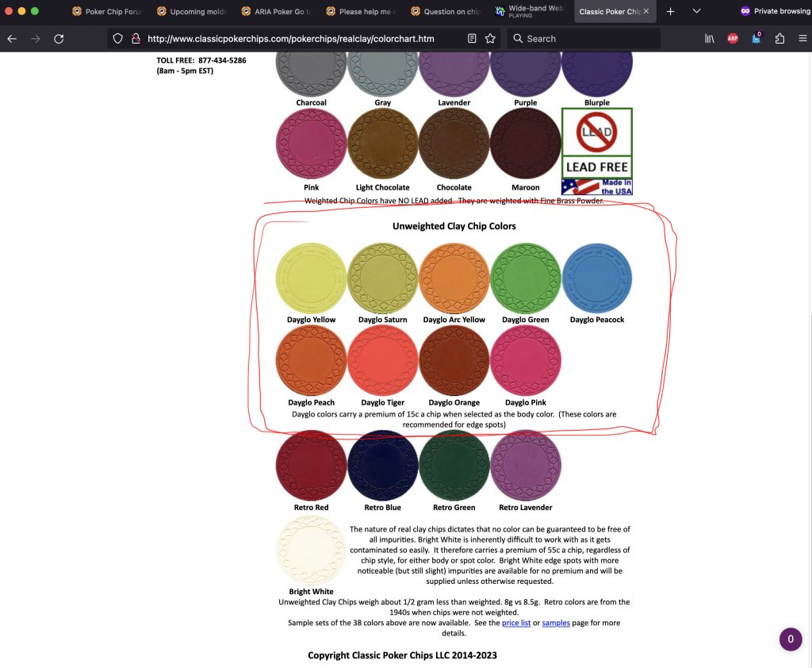The image size is (812, 668).
Task: Open a new tab with the plus button
Action: [670, 11]
